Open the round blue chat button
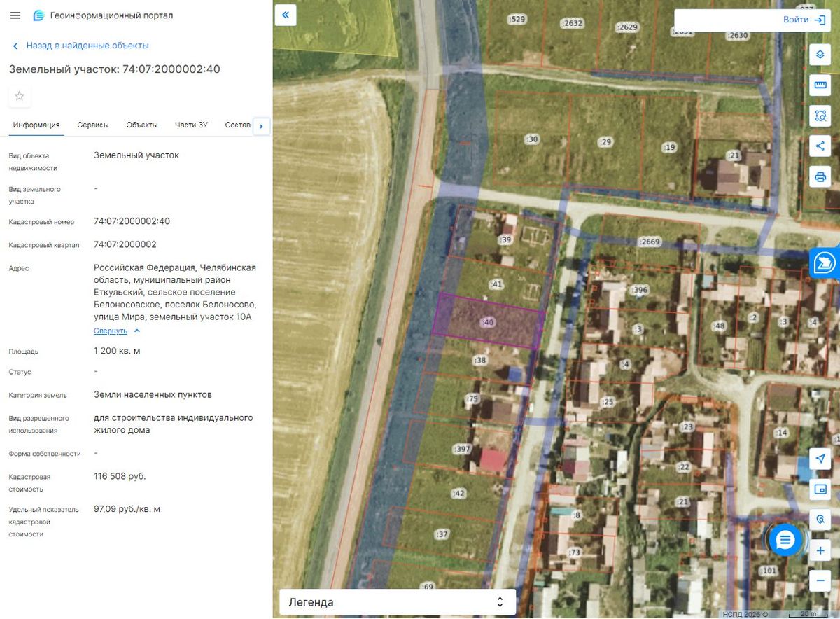The height and width of the screenshot is (619, 840). click(x=785, y=540)
